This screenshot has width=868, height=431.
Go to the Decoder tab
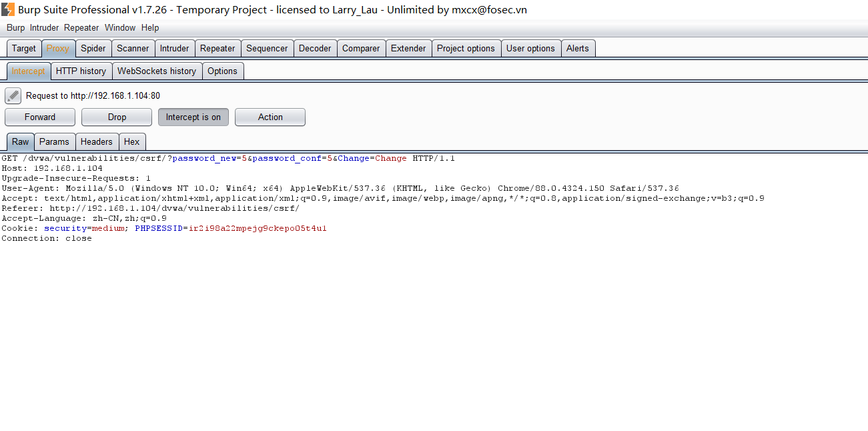[x=315, y=49]
